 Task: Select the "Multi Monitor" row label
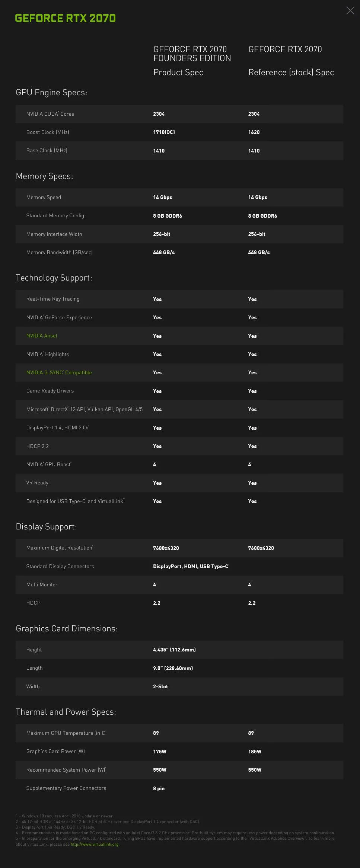[42, 584]
